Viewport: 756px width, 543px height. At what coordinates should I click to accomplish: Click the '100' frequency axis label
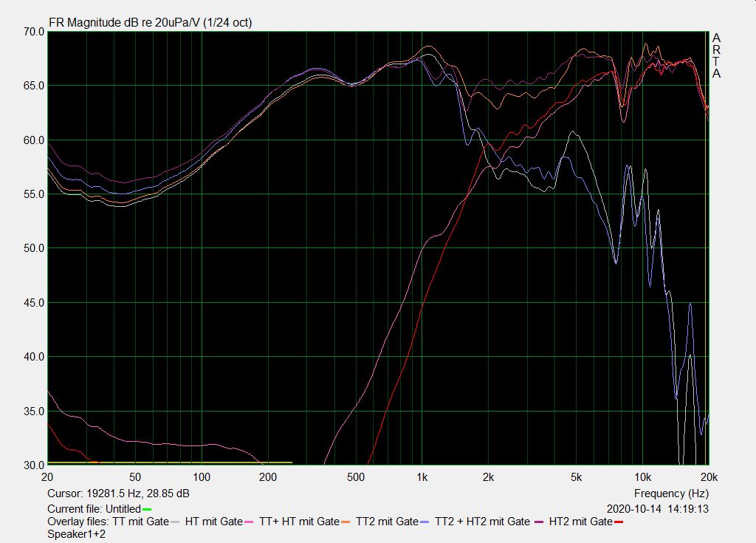tap(202, 477)
